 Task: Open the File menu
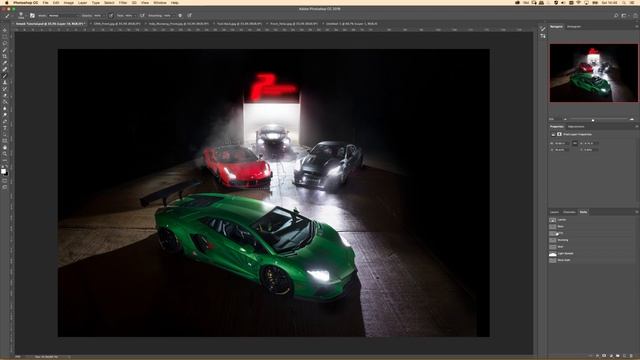[x=45, y=2]
